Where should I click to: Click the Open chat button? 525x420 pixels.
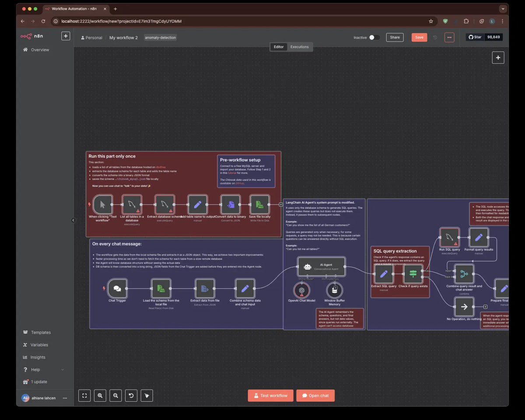pyautogui.click(x=315, y=395)
